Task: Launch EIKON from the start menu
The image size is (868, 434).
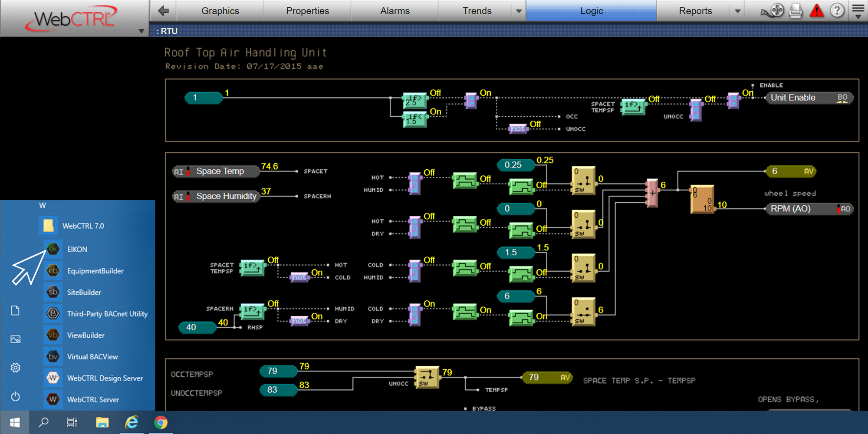Action: coord(77,249)
